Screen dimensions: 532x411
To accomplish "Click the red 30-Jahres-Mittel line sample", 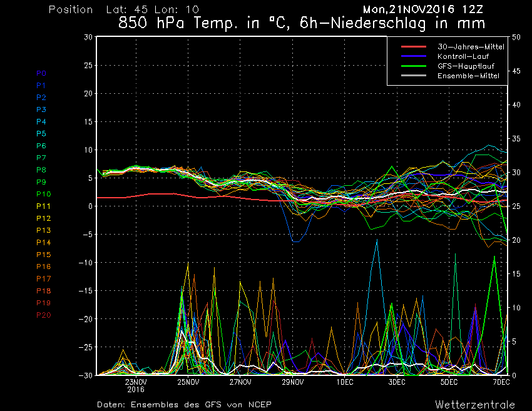I will 413,46.
